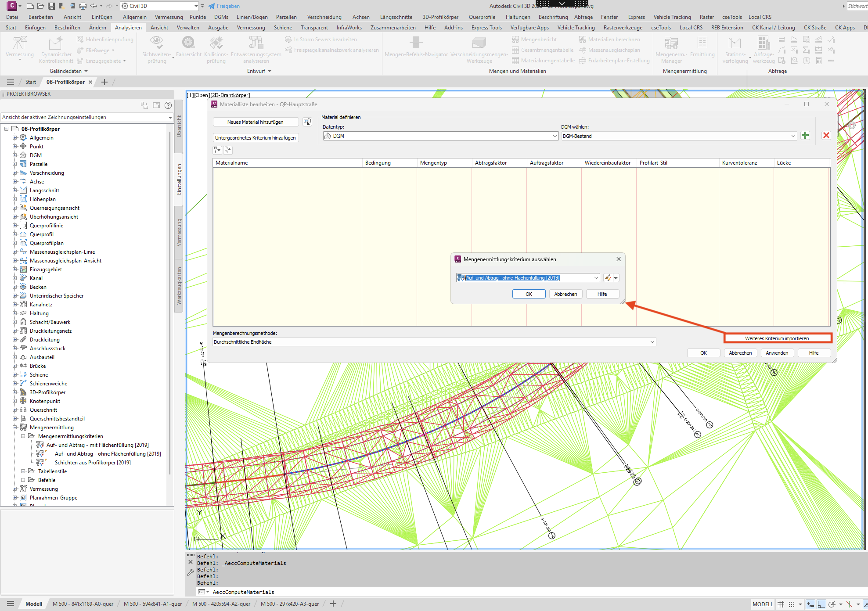Click the hamburger menu icon next to the Start tab

click(x=11, y=82)
